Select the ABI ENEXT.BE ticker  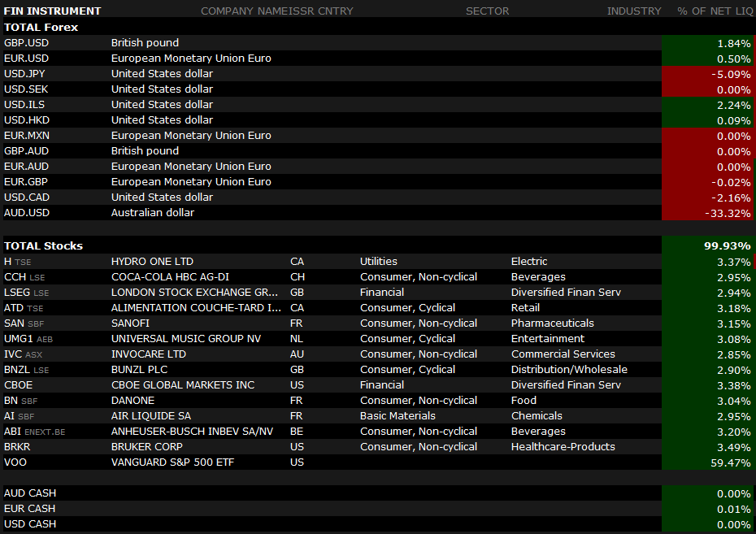(x=35, y=432)
